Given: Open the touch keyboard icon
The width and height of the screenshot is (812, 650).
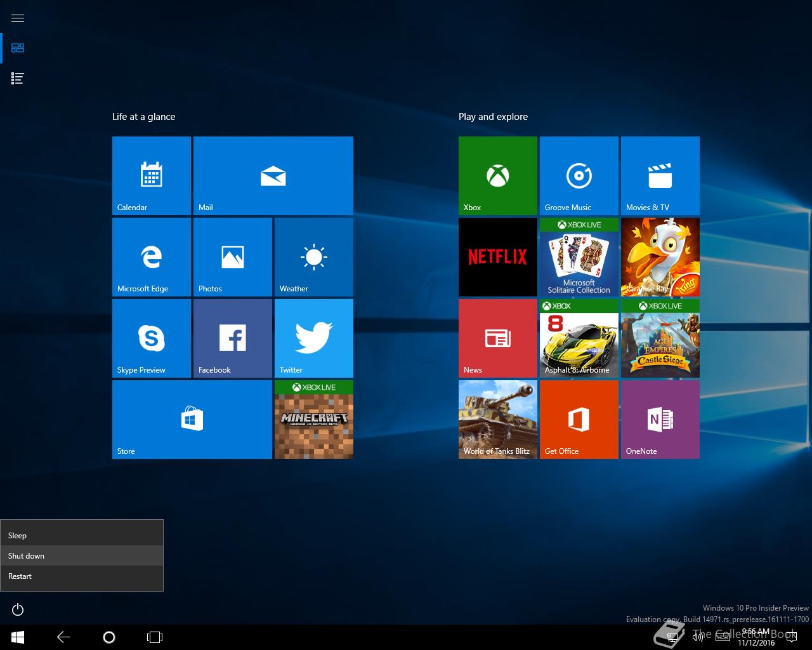Looking at the screenshot, I should (723, 637).
